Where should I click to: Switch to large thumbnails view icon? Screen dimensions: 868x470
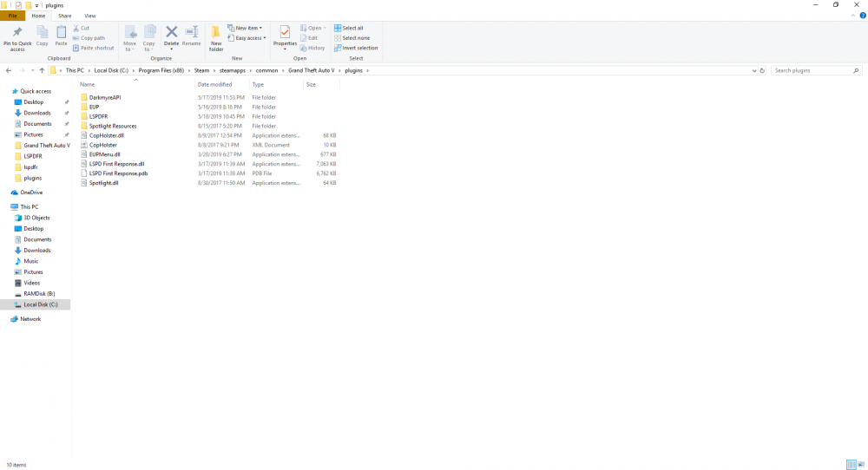861,465
